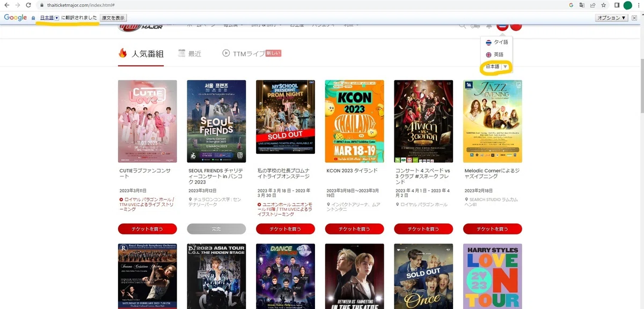Viewport: 644px width, 309px height.
Task: Switch to the 人気番組 tab
Action: coord(141,54)
